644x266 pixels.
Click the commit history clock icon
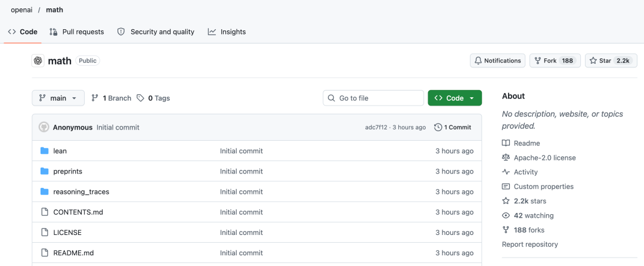click(x=438, y=127)
